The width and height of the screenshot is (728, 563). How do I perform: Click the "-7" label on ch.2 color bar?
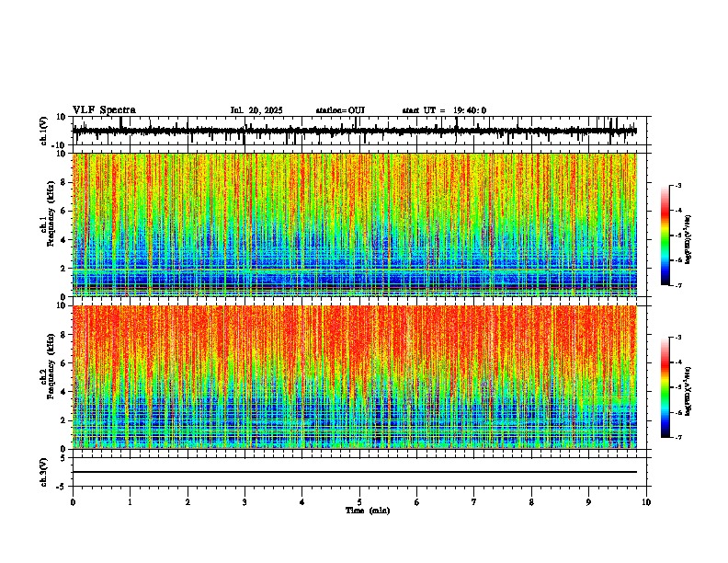pos(677,438)
